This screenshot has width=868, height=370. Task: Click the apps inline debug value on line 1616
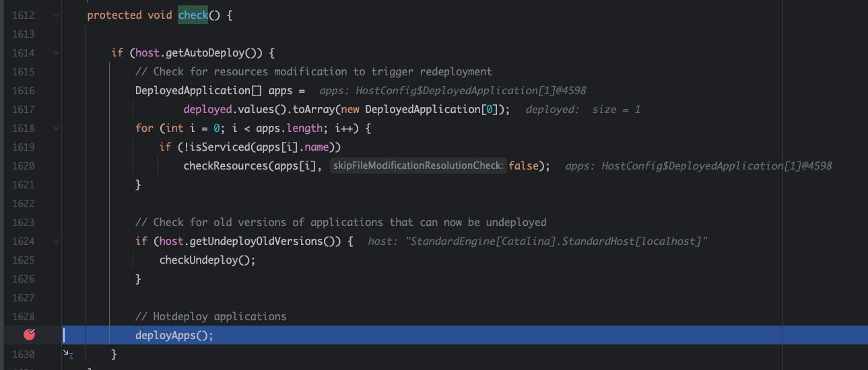pyautogui.click(x=448, y=90)
